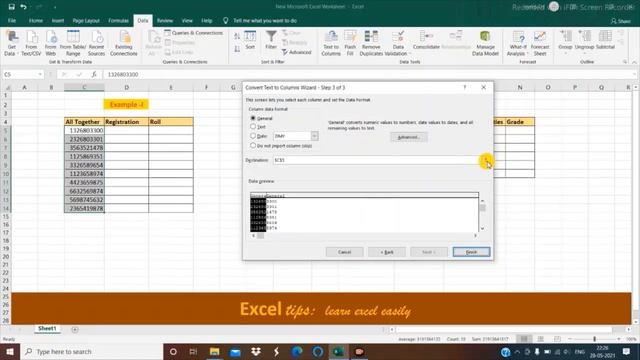
Task: Click Forecast Sheet icon
Action: (x=540, y=43)
